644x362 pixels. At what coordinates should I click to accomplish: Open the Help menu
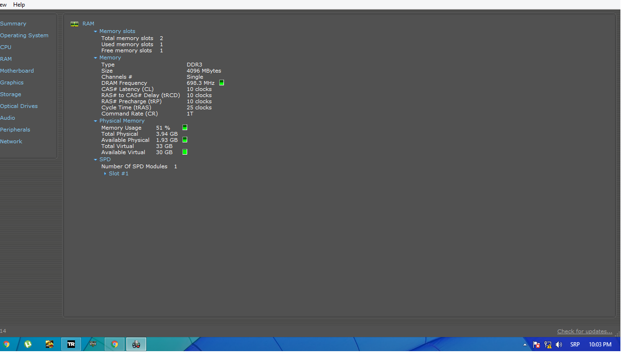coord(19,5)
